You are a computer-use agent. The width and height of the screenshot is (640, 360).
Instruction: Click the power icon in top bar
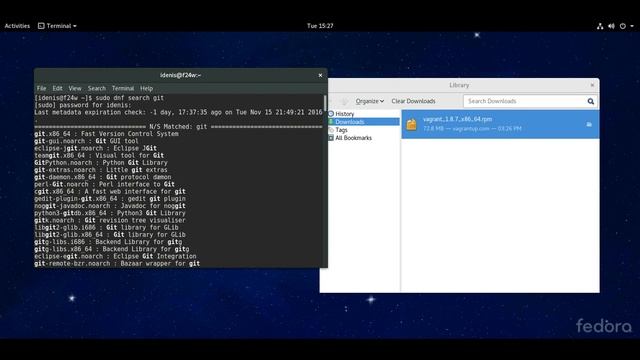(x=622, y=26)
